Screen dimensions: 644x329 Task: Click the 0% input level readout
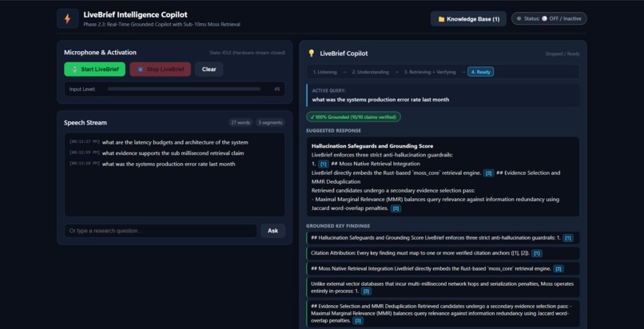[x=277, y=89]
